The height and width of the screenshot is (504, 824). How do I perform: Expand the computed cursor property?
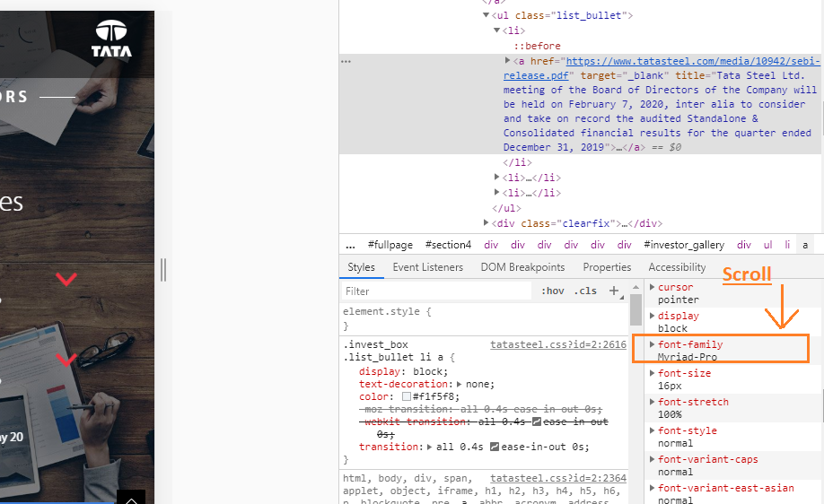tap(653, 287)
